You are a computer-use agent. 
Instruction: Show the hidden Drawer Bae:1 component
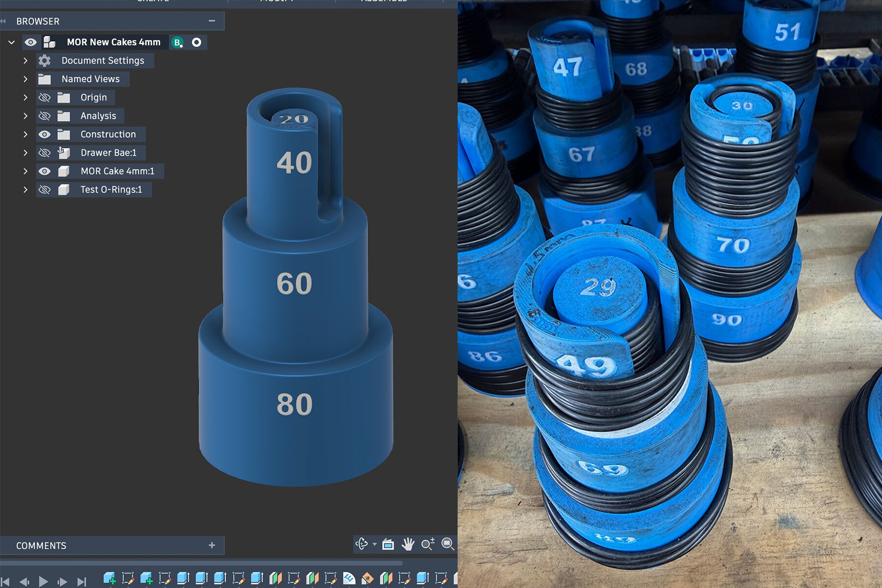[45, 153]
